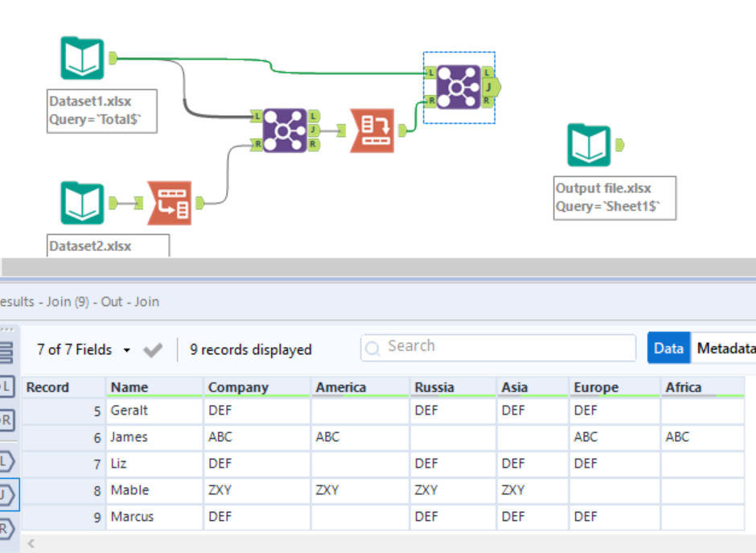Image resolution: width=756 pixels, height=553 pixels.
Task: Show the J output anchor data in results sidebar
Action: (7, 494)
